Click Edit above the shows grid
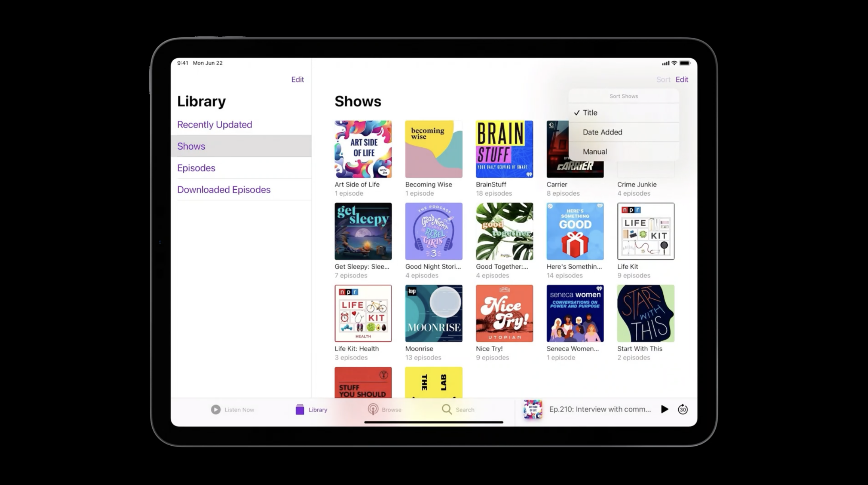 click(x=682, y=79)
